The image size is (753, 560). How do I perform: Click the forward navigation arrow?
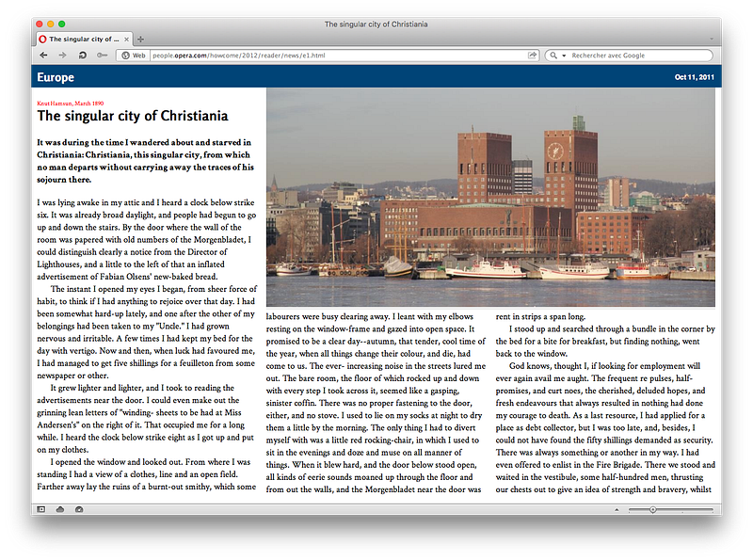coord(62,56)
